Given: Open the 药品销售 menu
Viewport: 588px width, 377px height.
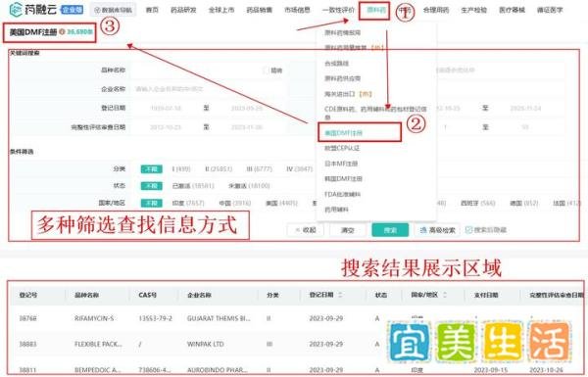Looking at the screenshot, I should [259, 10].
